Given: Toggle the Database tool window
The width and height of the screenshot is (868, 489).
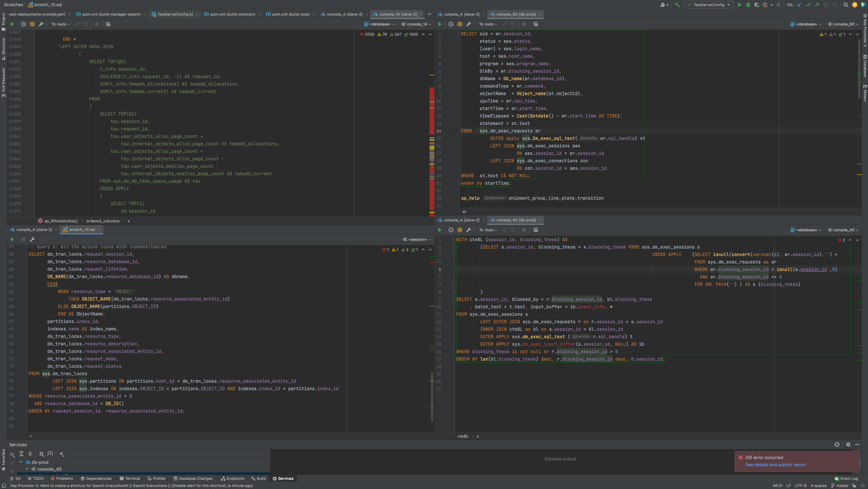Looking at the screenshot, I should click(x=865, y=66).
